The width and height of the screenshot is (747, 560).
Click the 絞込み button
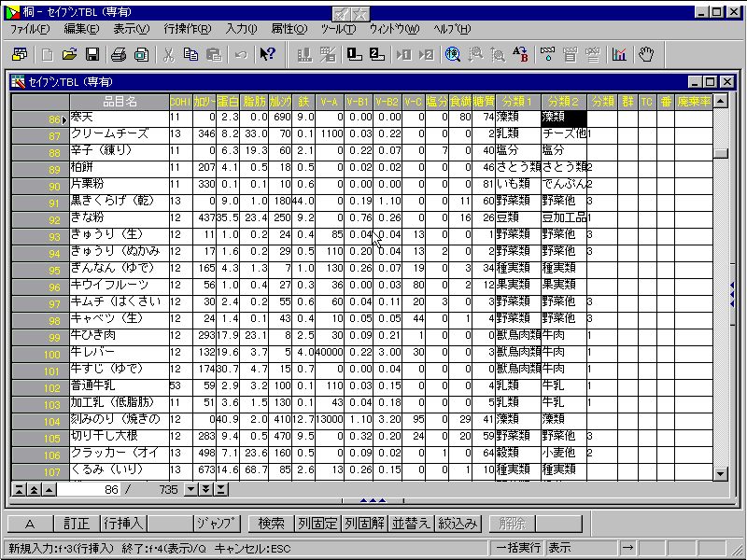pyautogui.click(x=458, y=524)
